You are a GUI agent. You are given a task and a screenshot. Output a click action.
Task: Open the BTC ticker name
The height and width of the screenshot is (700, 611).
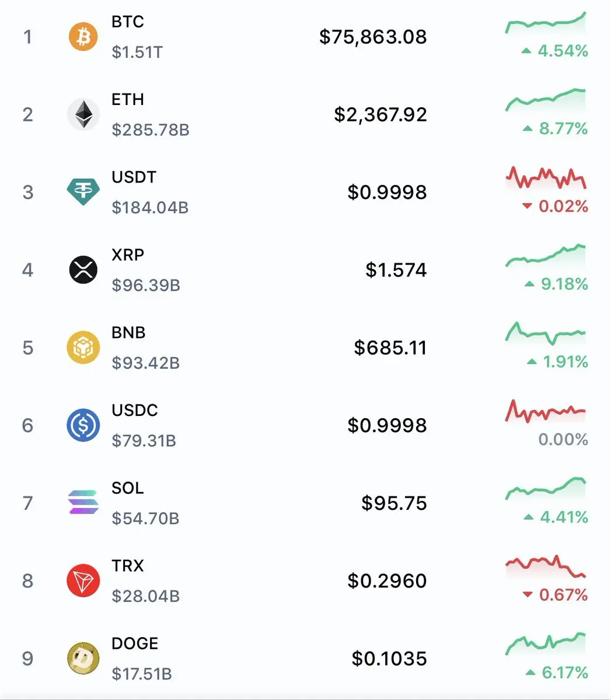(128, 22)
